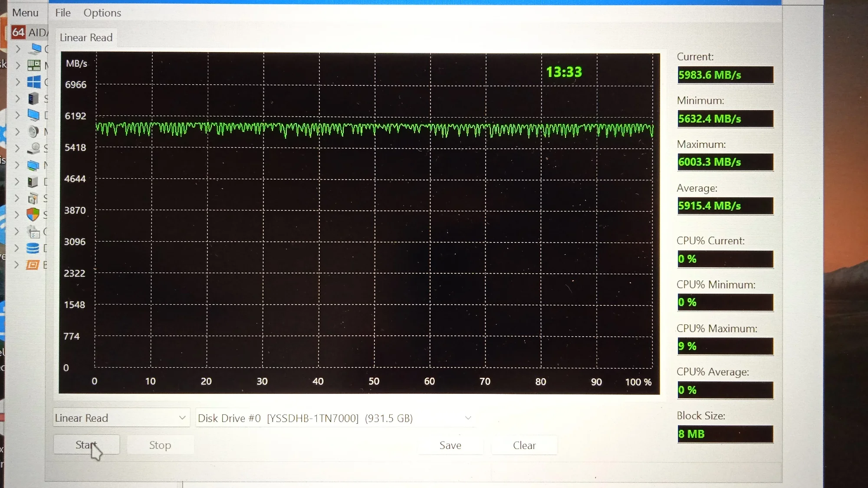Click the Multimedia speaker icon

pos(33,131)
